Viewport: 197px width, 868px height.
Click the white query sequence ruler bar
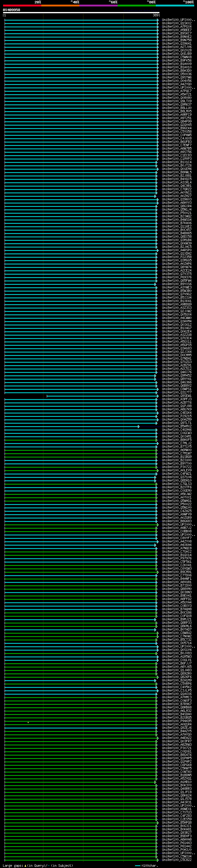click(81, 12)
